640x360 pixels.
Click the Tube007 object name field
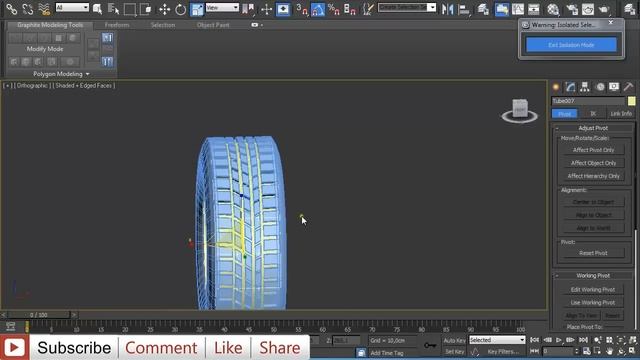click(x=588, y=101)
